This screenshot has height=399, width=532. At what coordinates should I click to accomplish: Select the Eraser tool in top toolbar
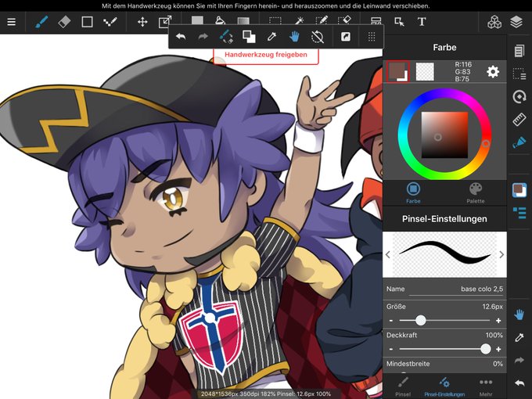(64, 22)
